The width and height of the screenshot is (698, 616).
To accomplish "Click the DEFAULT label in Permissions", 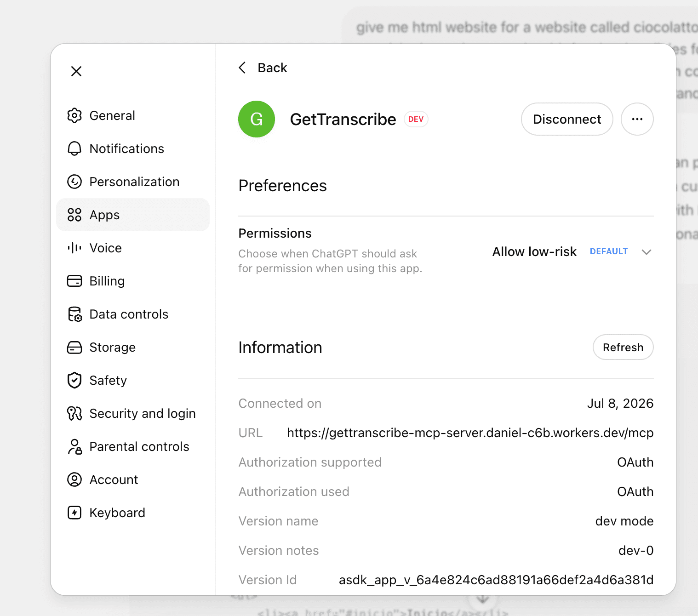I will (x=609, y=251).
